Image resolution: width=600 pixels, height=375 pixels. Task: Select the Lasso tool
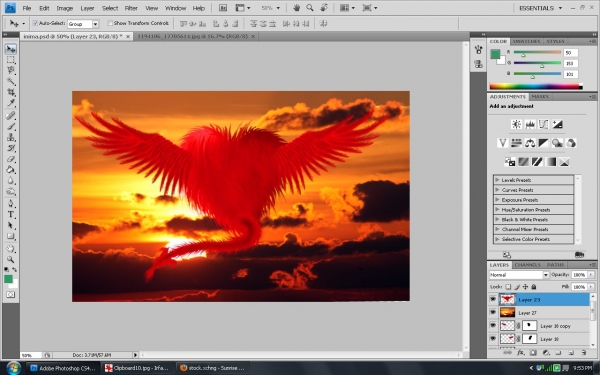(x=11, y=71)
